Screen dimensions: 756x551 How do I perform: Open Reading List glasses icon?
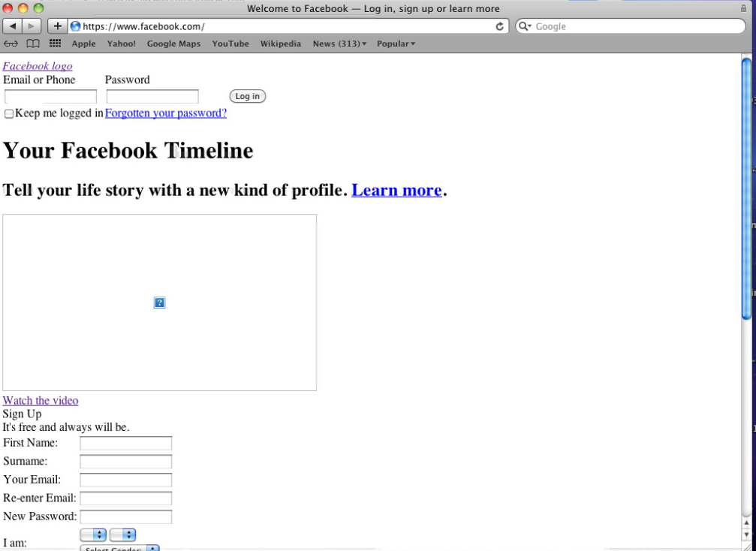[11, 44]
